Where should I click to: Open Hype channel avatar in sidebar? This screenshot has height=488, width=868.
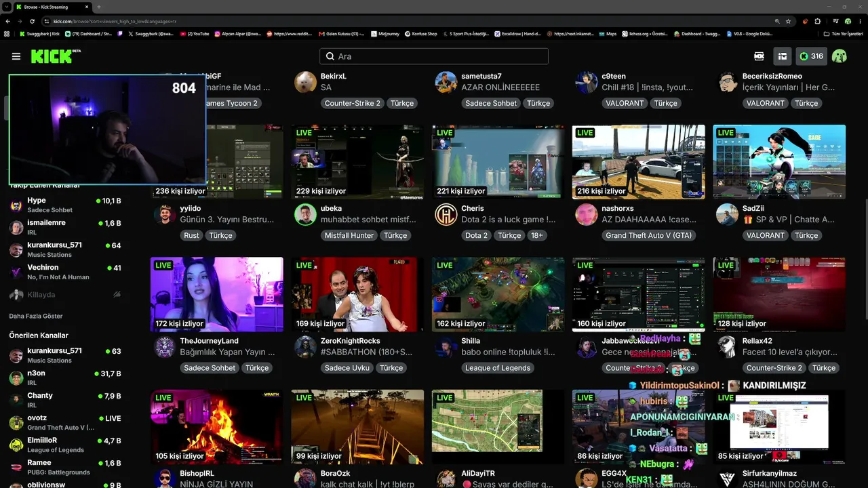click(x=16, y=205)
